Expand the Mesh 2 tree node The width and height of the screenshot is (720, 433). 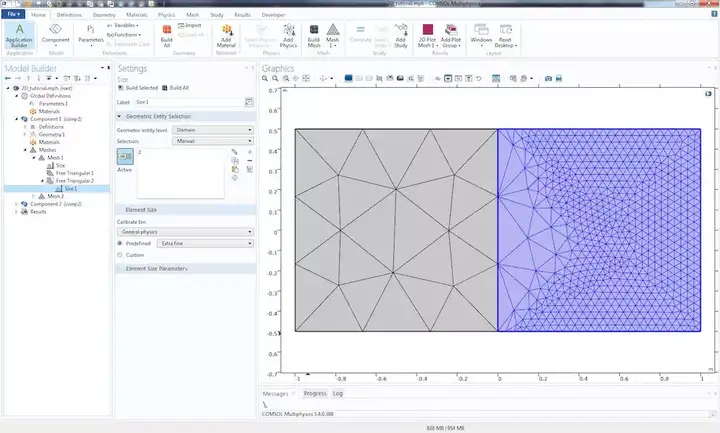click(34, 197)
